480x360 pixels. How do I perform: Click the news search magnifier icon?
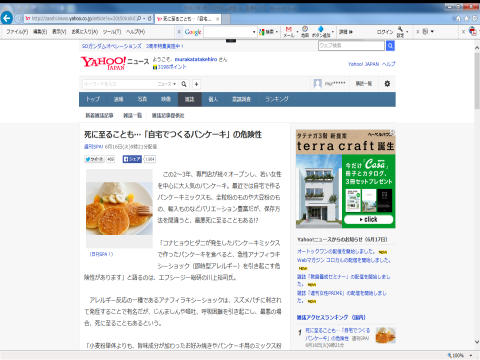(184, 84)
